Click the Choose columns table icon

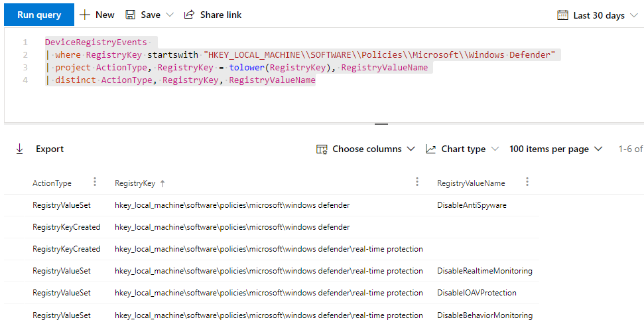pos(322,149)
